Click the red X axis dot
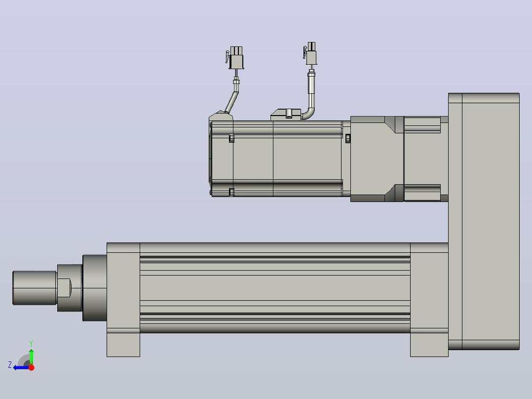The width and height of the screenshot is (532, 399). (31, 367)
